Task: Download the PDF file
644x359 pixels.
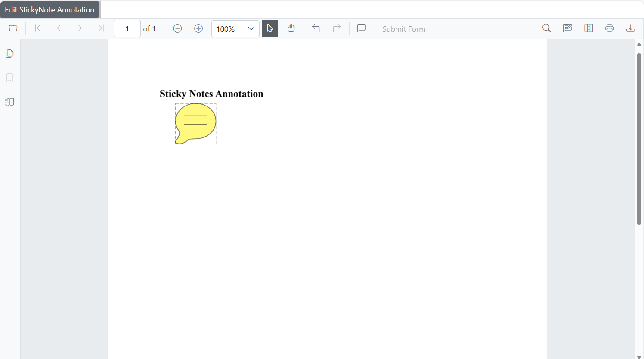Action: coord(631,28)
